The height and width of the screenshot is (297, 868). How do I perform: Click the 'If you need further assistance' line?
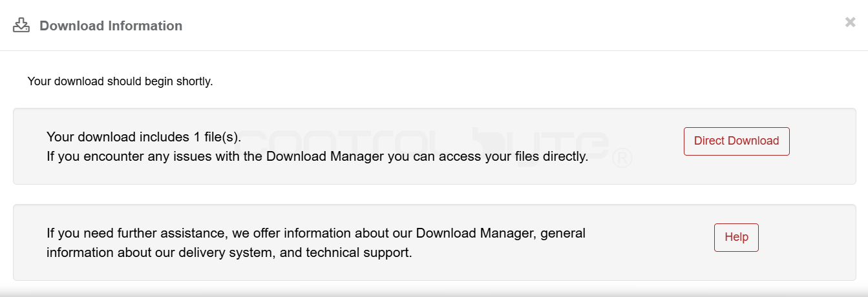(316, 233)
